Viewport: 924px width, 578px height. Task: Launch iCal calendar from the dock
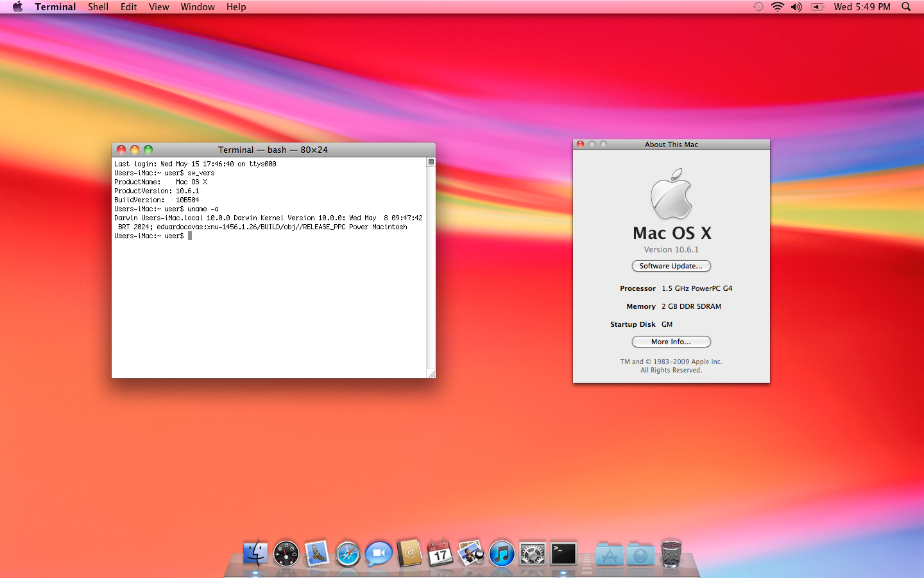click(x=440, y=554)
